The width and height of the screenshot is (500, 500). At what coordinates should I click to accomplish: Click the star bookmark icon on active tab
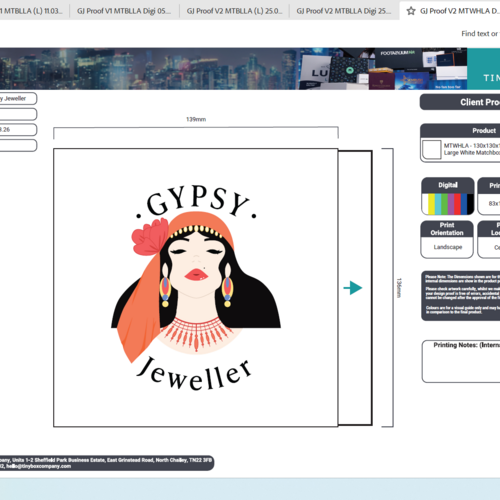click(x=411, y=11)
